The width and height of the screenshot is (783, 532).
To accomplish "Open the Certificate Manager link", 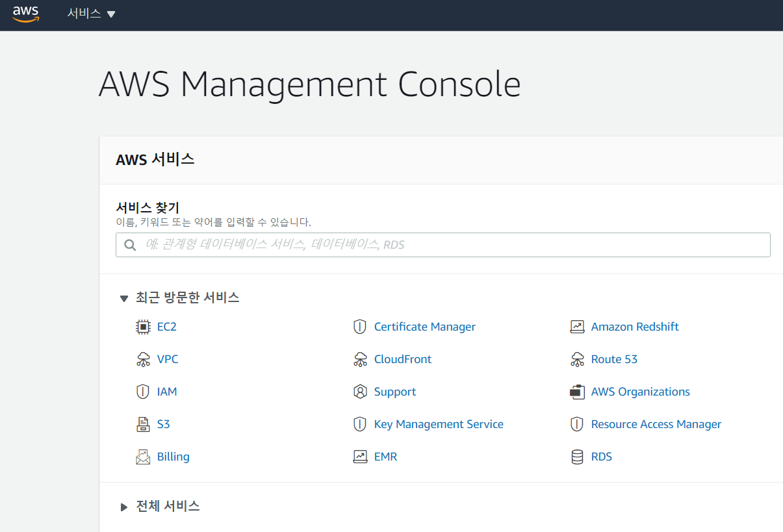I will coord(424,327).
